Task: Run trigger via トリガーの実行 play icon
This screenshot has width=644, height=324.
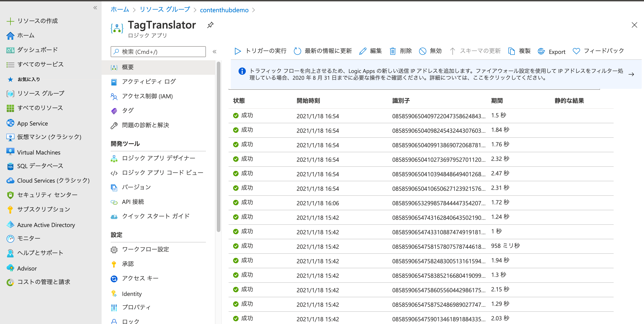Action: [x=237, y=51]
